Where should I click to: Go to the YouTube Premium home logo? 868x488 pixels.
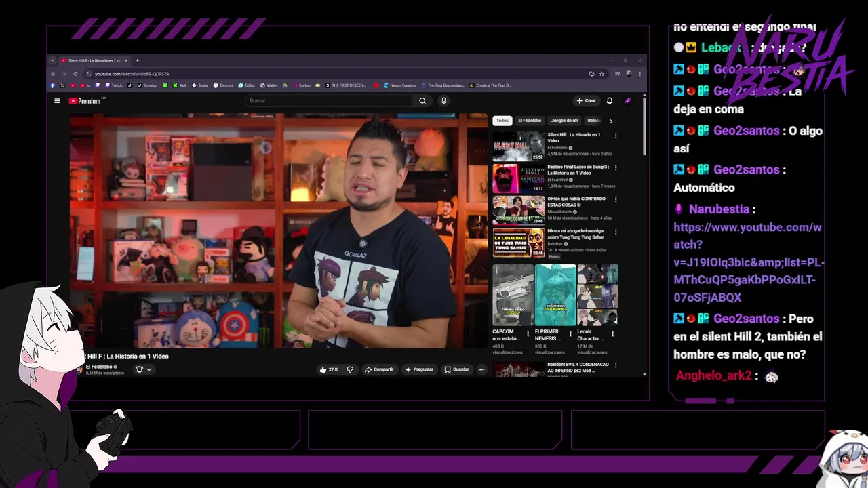(x=85, y=101)
